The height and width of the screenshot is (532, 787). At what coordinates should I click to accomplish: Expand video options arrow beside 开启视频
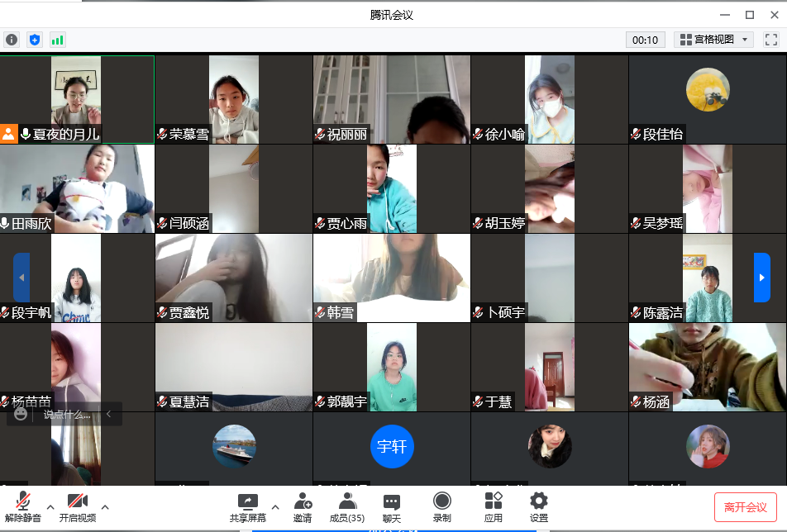coord(105,506)
